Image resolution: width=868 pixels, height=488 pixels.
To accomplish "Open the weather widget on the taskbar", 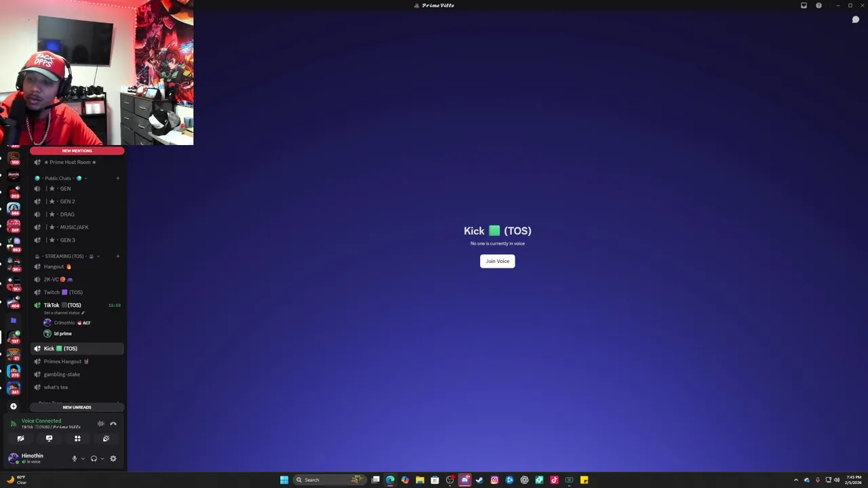I will click(18, 480).
